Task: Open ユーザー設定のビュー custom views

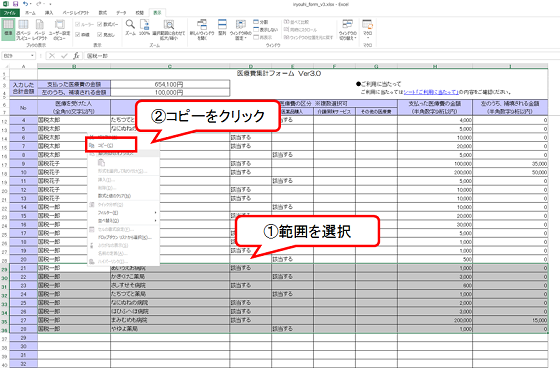Action: 59,29
